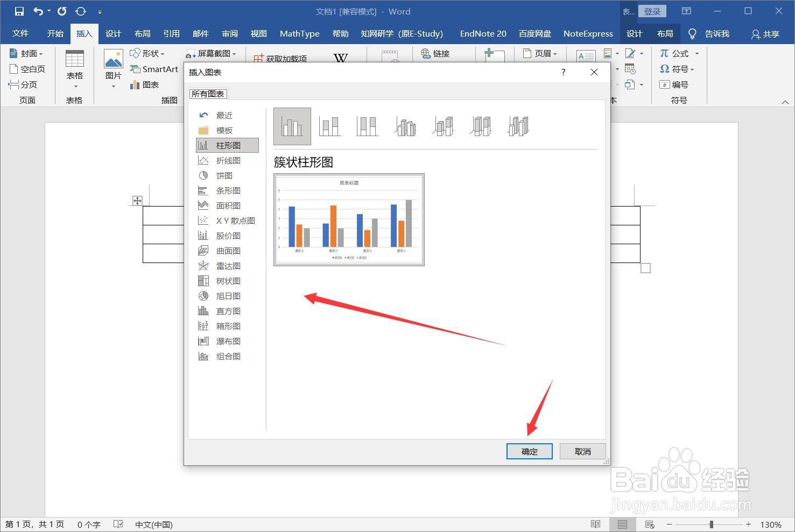The image size is (795, 532).
Task: Open the 雷达图 radar chart category
Action: point(227,266)
